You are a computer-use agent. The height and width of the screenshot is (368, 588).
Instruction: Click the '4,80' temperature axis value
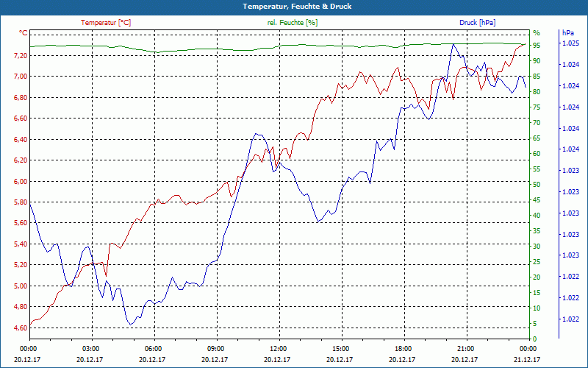coord(21,307)
